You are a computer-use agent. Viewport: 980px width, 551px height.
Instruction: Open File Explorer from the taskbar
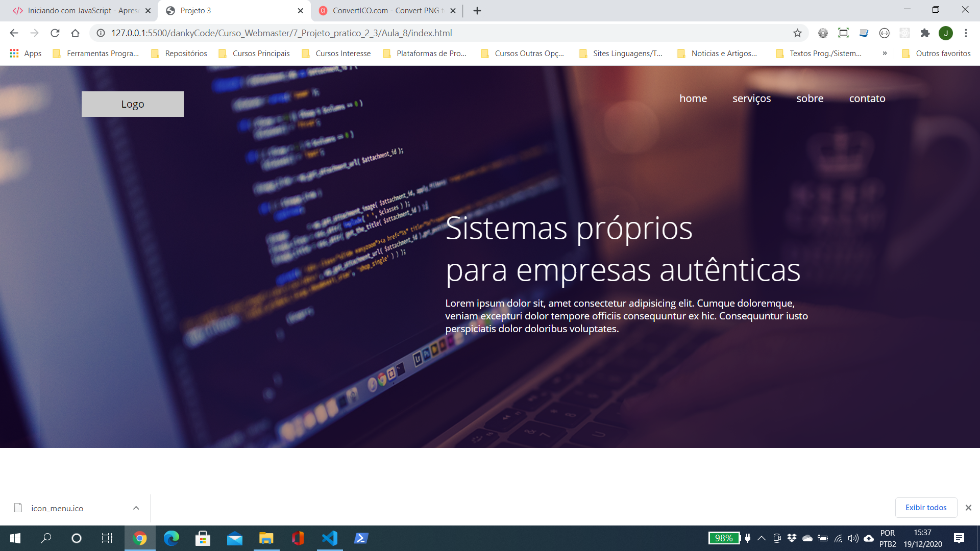coord(266,538)
